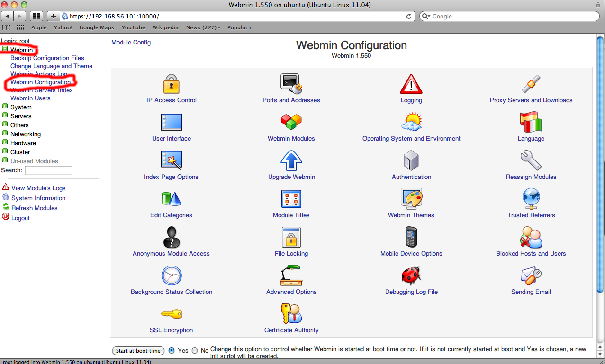Image resolution: width=605 pixels, height=364 pixels.
Task: Expand the Networking category
Action: 5,133
